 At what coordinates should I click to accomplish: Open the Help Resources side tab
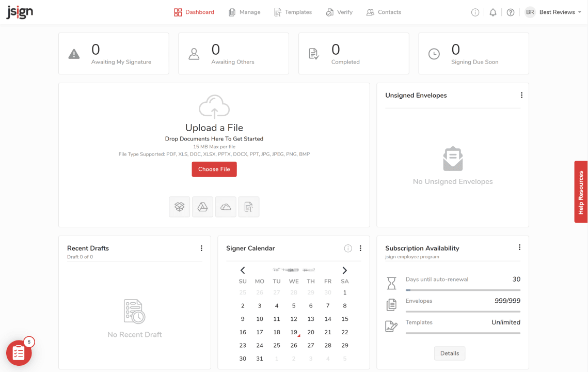pos(581,192)
